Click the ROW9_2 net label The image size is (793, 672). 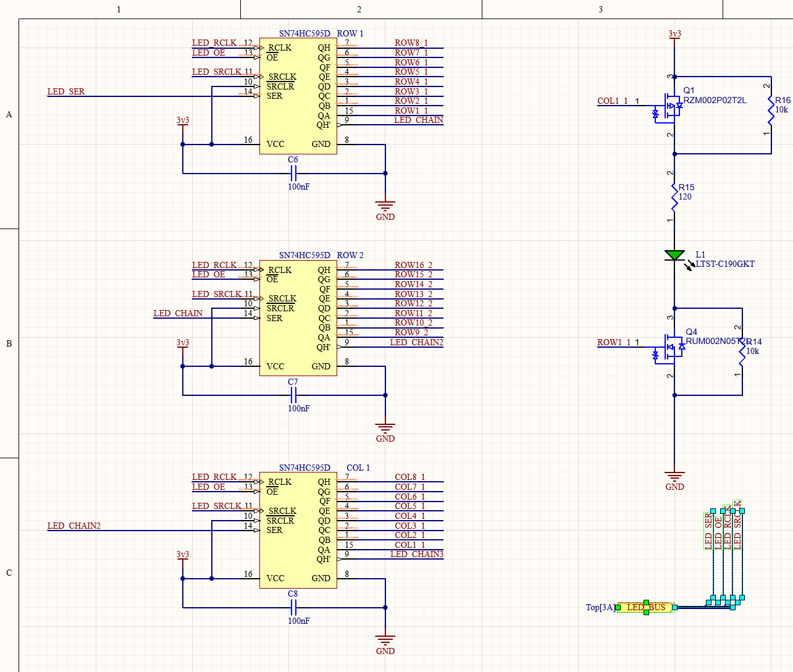(411, 332)
